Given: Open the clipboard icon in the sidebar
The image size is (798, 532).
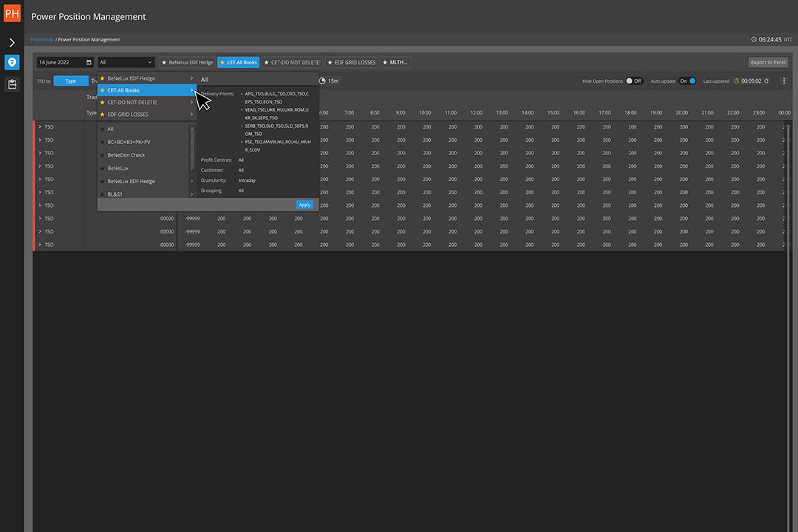Looking at the screenshot, I should (x=12, y=84).
